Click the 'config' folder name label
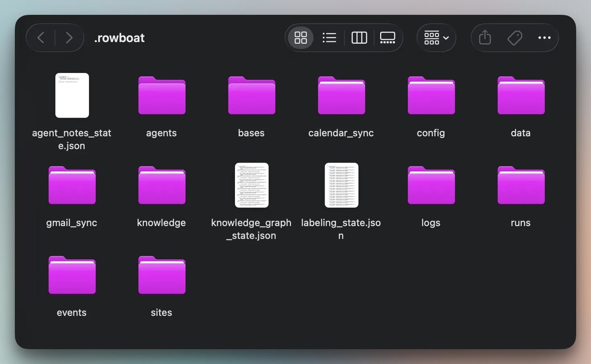The height and width of the screenshot is (364, 591). (x=431, y=133)
